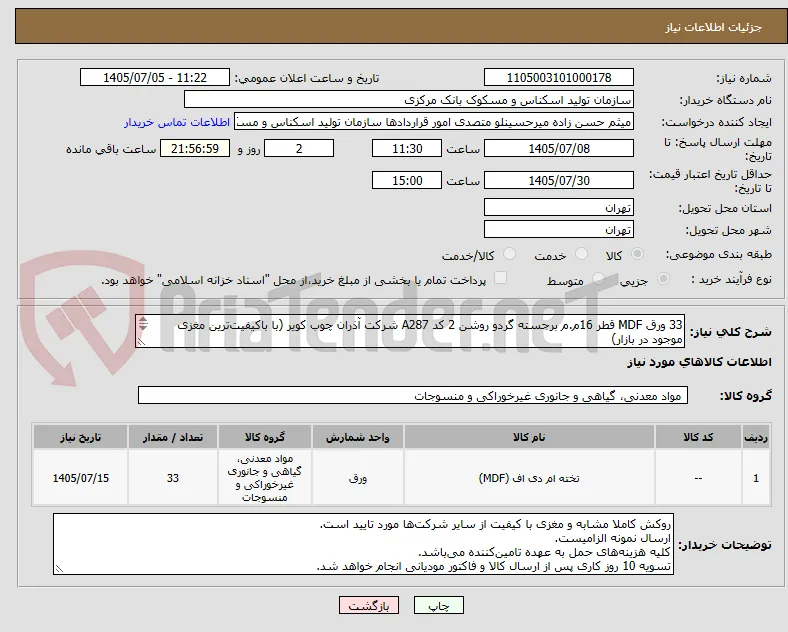Click the بازگشت (back) button
Screen dimensions: 788x632
point(369,605)
